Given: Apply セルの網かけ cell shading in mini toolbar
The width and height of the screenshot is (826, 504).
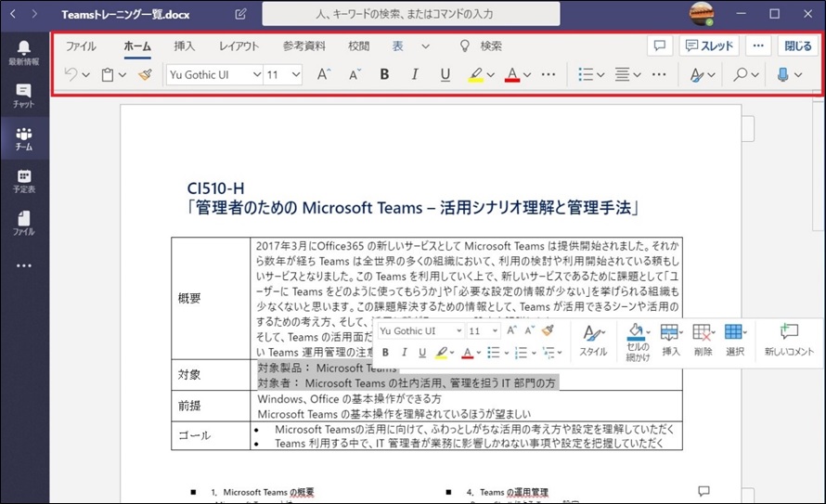Looking at the screenshot, I should [638, 342].
